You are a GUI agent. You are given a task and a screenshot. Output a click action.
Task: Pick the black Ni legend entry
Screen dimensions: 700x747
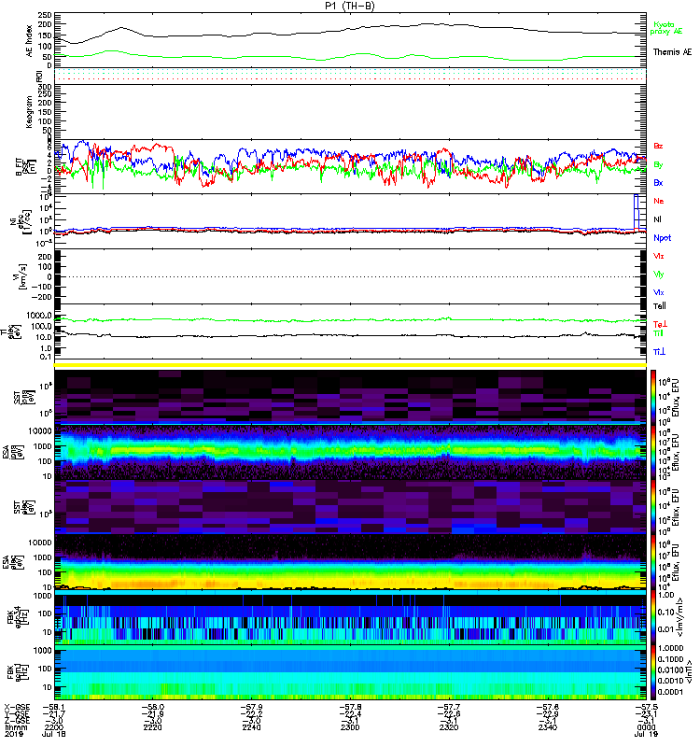pos(657,219)
